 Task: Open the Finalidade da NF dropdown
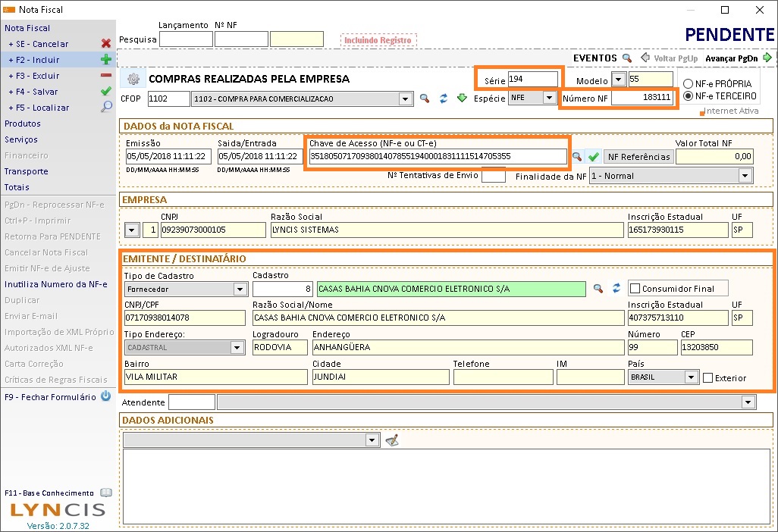pos(745,176)
